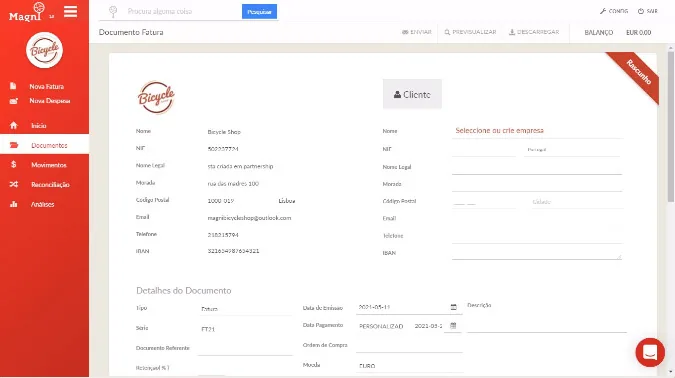The width and height of the screenshot is (675, 378).
Task: Click the Sair logout link
Action: click(648, 11)
